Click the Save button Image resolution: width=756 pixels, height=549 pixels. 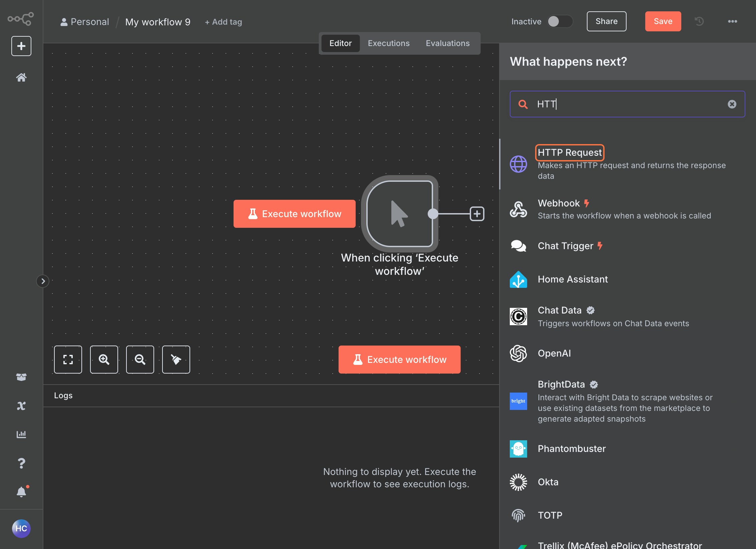click(663, 21)
